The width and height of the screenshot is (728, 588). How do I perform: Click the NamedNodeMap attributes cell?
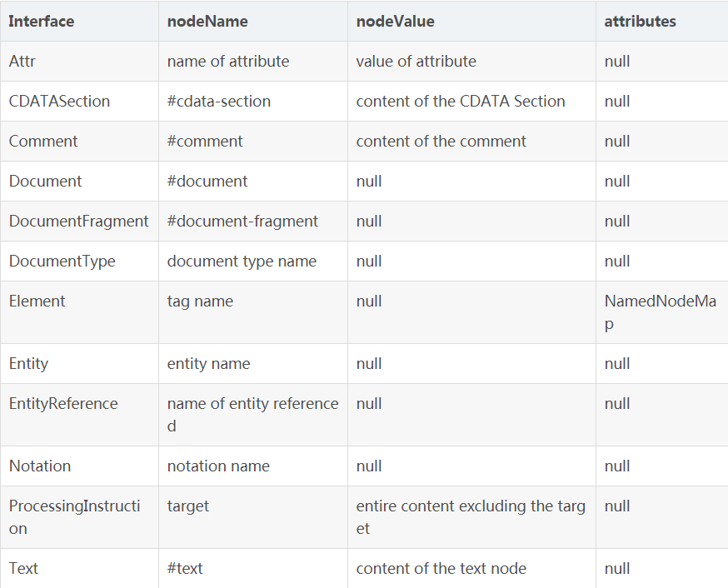[662, 312]
